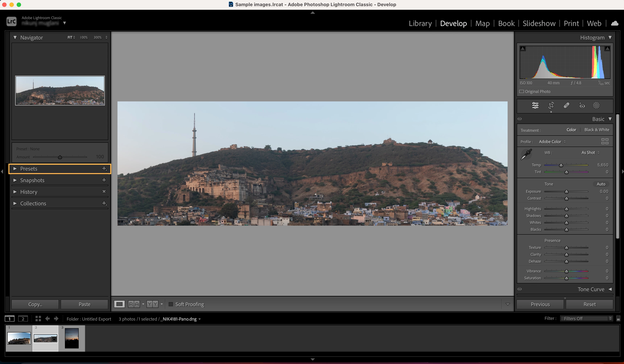Pick the White Balance Selector eyedropper
The height and width of the screenshot is (364, 624).
click(x=526, y=154)
